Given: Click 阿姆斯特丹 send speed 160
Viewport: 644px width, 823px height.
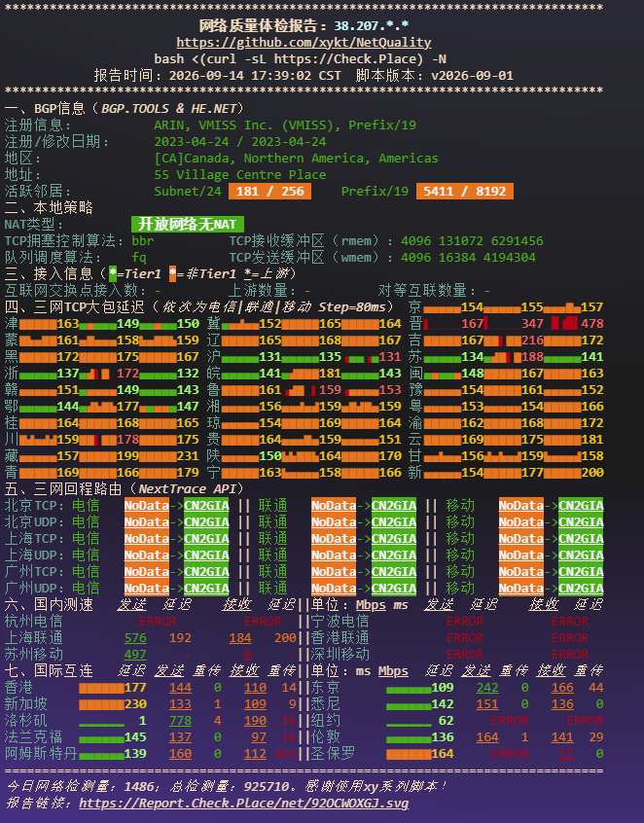Looking at the screenshot, I should pos(180,754).
